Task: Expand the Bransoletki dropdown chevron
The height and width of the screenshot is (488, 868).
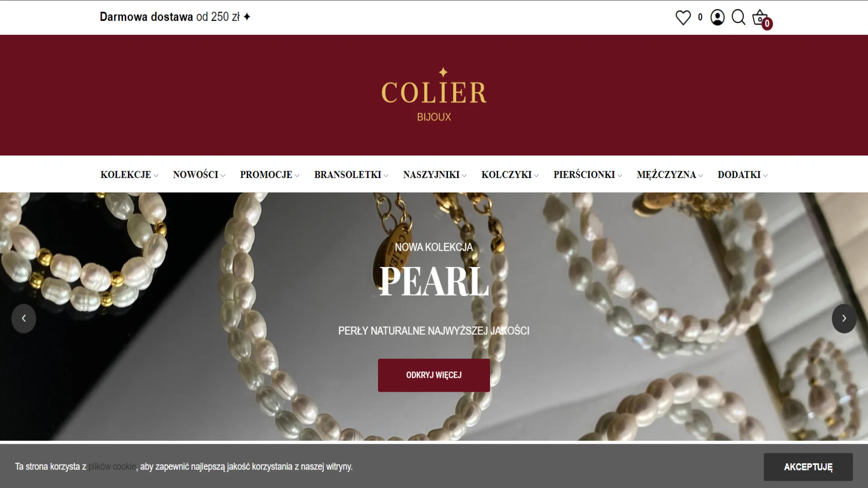Action: [386, 176]
